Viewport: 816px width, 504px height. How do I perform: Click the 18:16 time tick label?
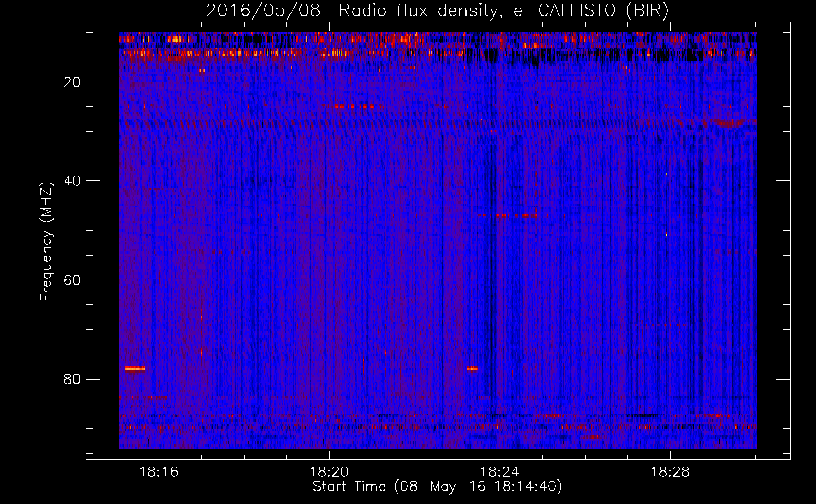click(x=159, y=472)
